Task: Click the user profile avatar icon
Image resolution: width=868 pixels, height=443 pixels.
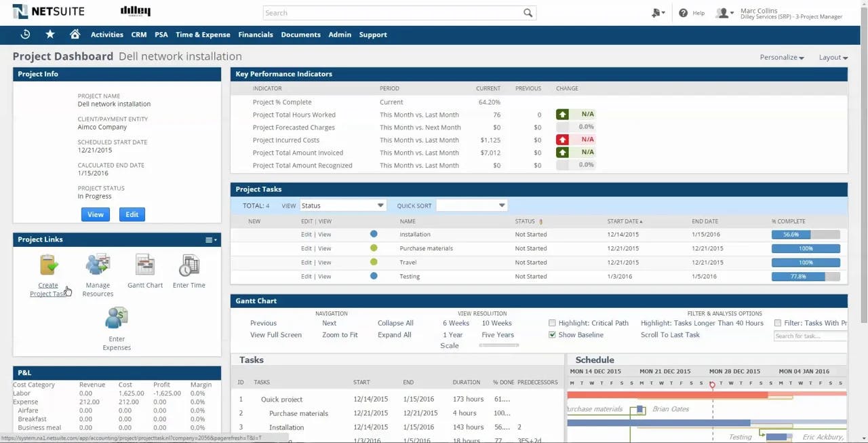Action: click(x=723, y=13)
